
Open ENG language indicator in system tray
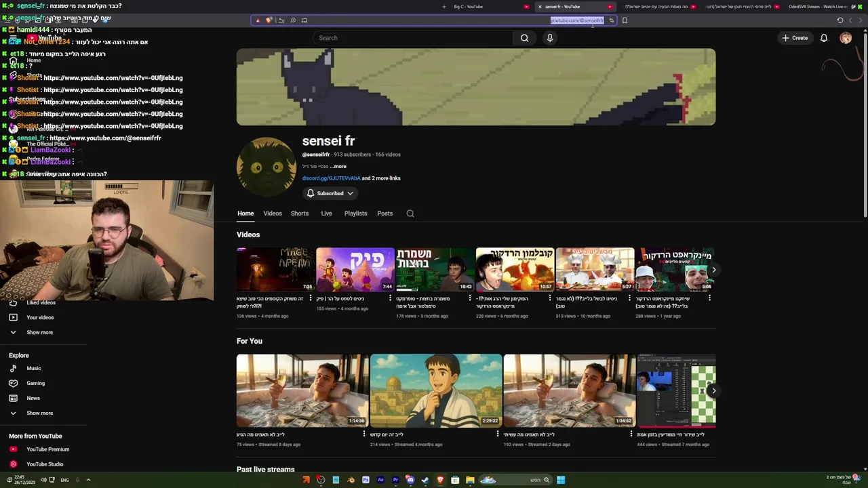tap(64, 480)
